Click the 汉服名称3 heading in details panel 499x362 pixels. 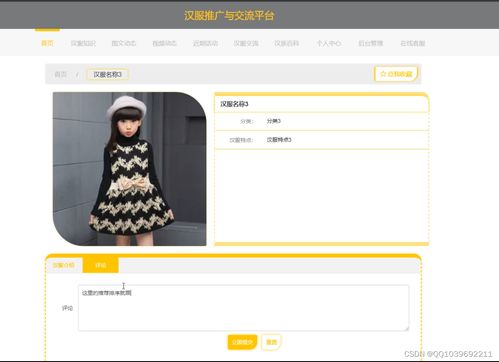point(234,104)
